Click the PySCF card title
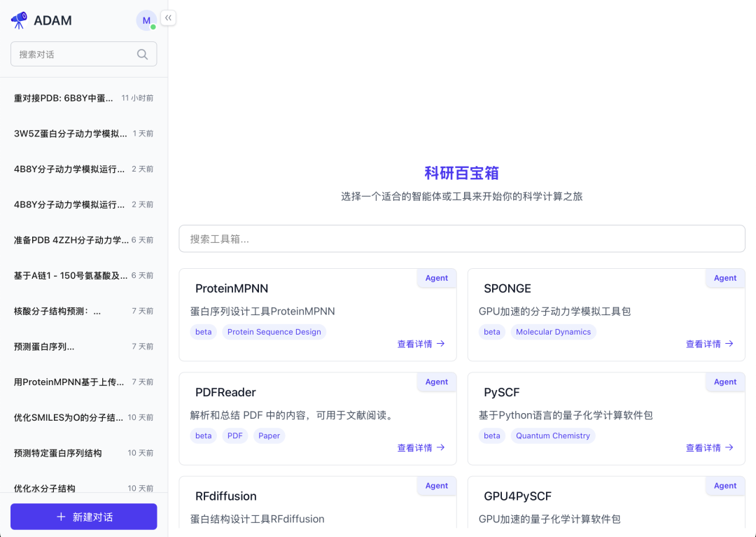 tap(501, 392)
